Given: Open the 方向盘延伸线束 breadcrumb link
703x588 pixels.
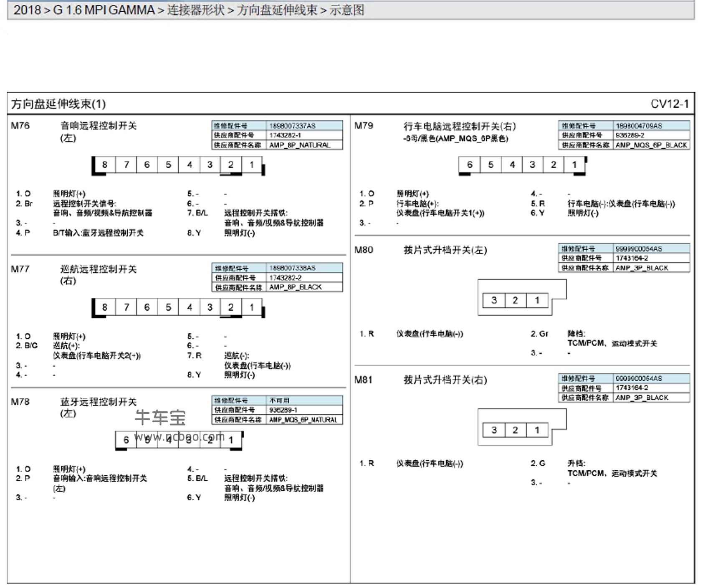Looking at the screenshot, I should click(x=277, y=10).
